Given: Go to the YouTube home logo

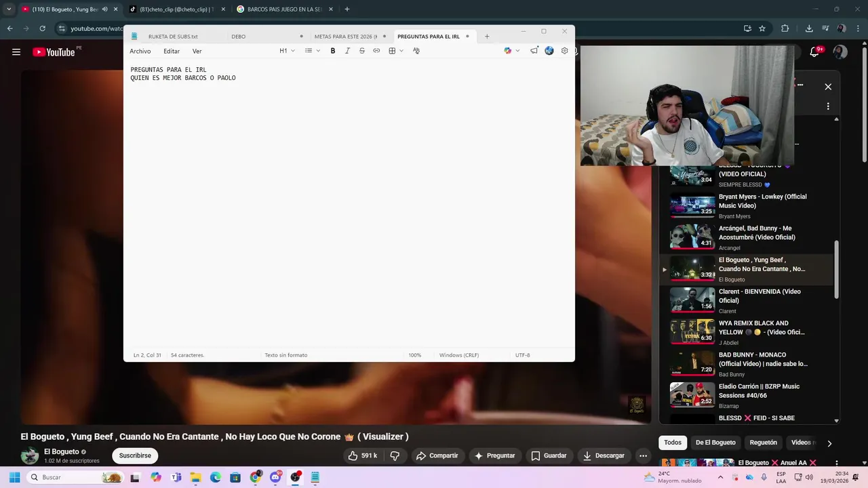Looking at the screenshot, I should coord(54,52).
